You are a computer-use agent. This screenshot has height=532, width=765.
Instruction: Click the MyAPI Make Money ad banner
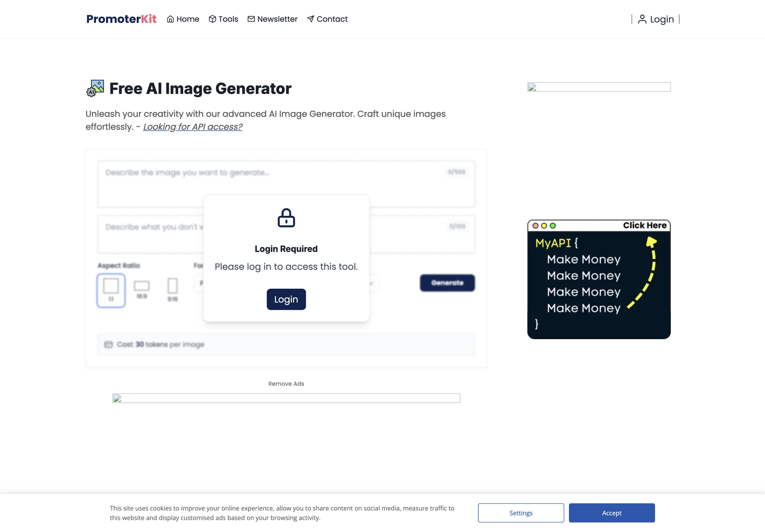599,279
